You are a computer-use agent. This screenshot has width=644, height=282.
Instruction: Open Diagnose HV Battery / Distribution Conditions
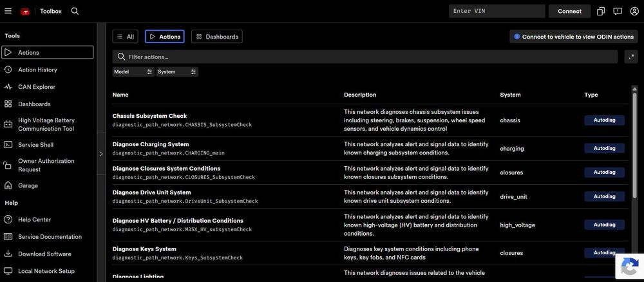point(178,220)
